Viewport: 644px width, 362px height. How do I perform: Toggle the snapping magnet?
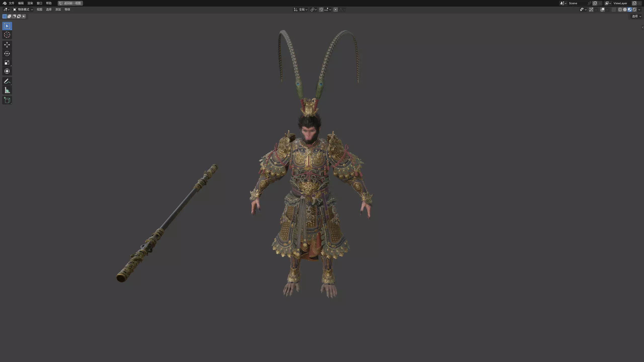321,10
